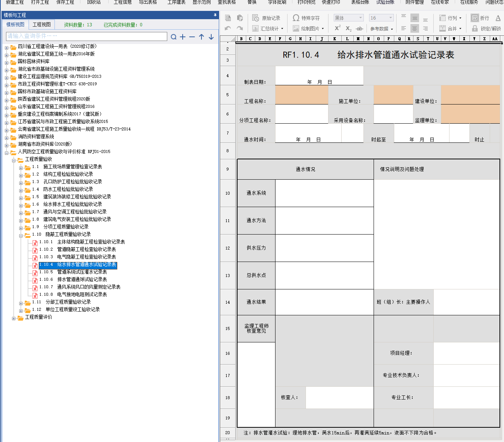504x442 pixels.
Task: Open the 汇总统计 summary statistics dropdown
Action: (x=268, y=28)
